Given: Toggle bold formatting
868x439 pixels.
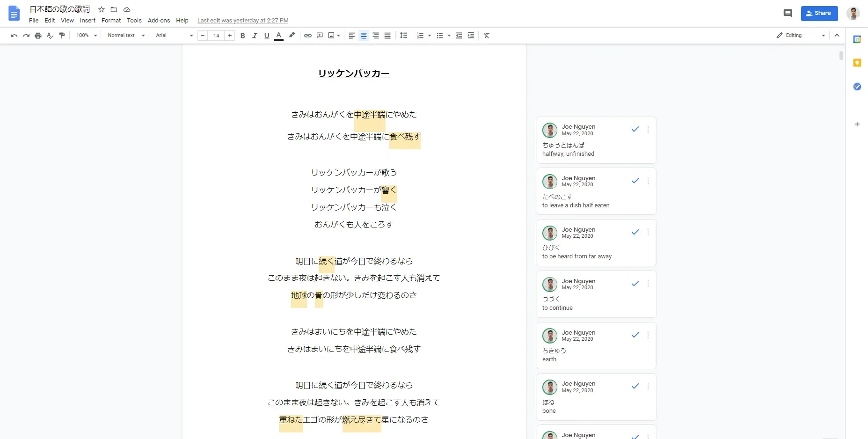Looking at the screenshot, I should click(242, 36).
